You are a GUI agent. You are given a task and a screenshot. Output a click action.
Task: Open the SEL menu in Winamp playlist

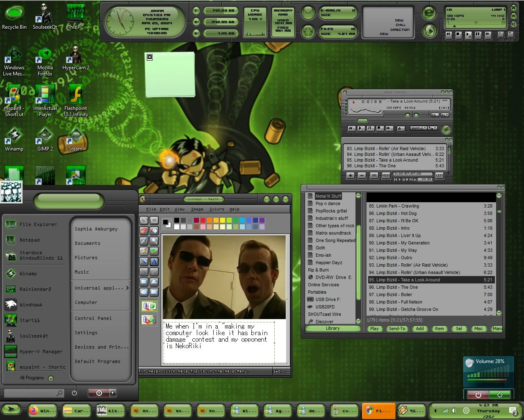point(374,176)
